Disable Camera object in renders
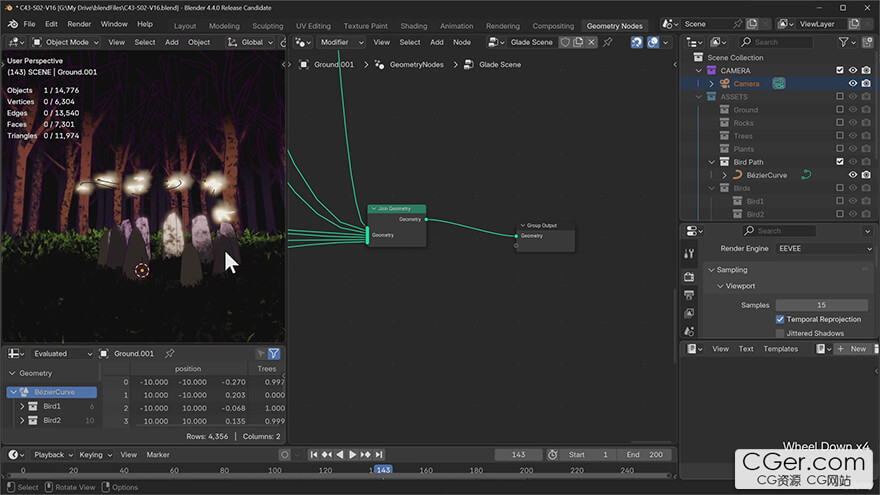 [x=866, y=84]
